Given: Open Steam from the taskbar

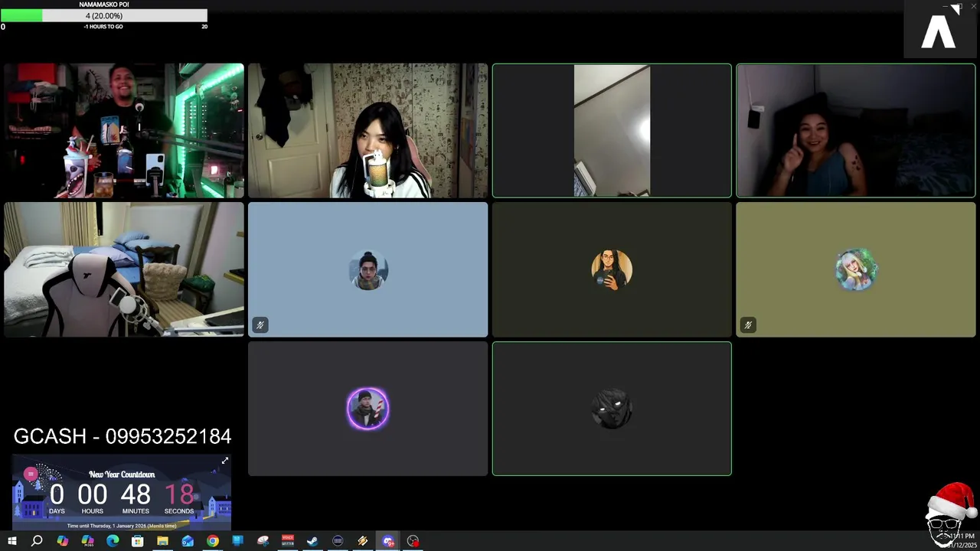Looking at the screenshot, I should coord(312,541).
